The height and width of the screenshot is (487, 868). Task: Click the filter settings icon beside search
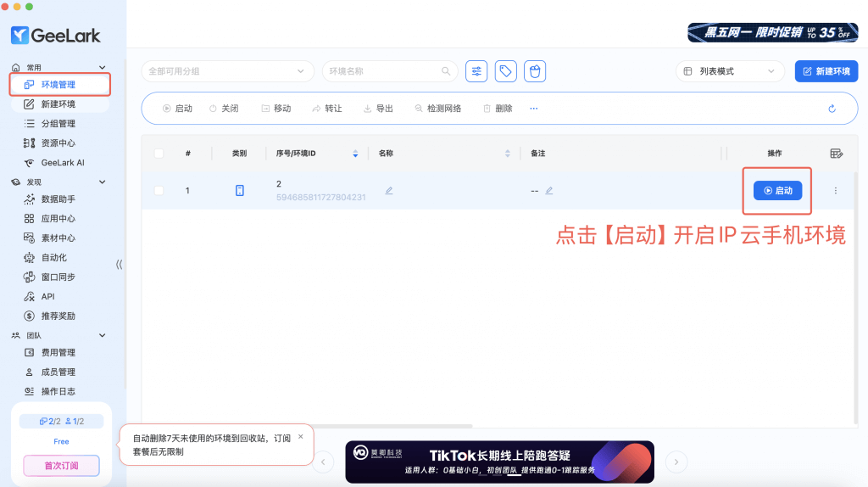[x=477, y=71]
